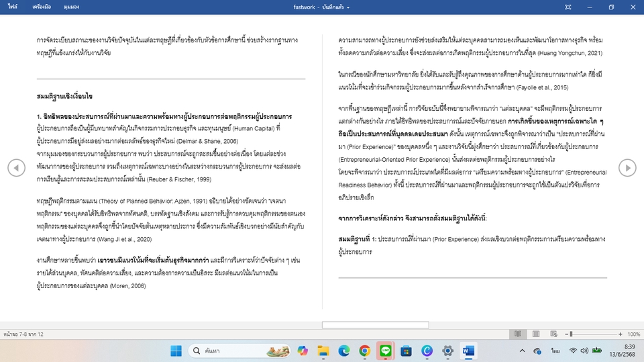Open LINE from the taskbar
Viewport: 644px width, 362px height.
point(385,351)
